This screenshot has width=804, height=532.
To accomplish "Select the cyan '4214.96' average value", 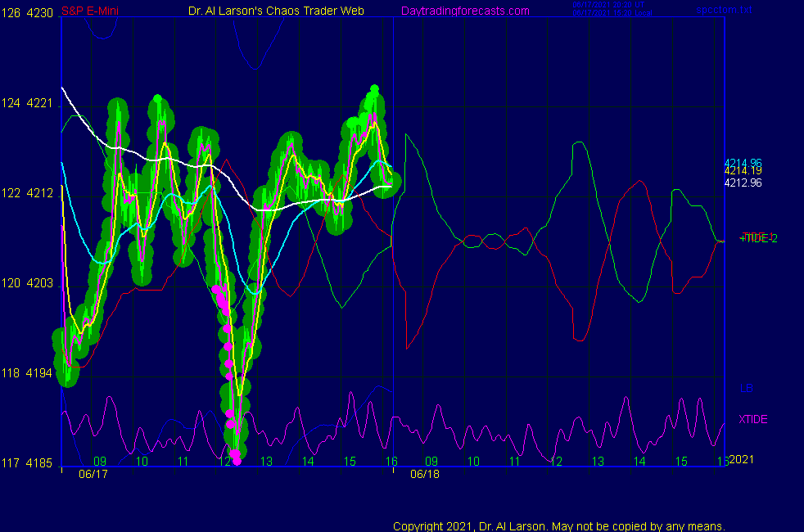I will (743, 163).
